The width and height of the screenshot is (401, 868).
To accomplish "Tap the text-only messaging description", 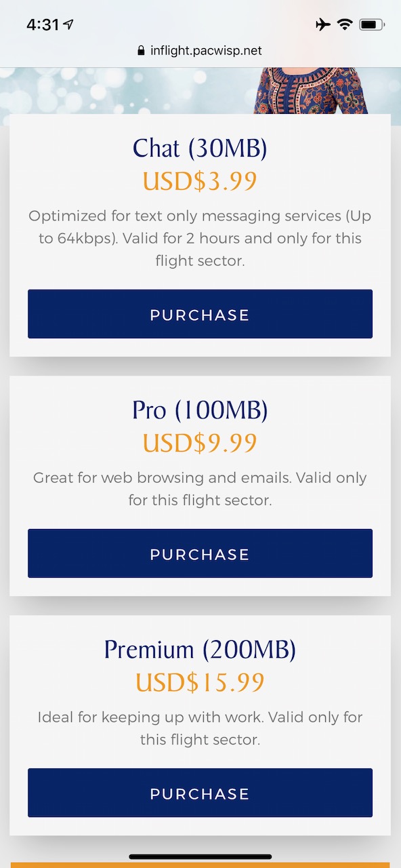I will coord(200,238).
